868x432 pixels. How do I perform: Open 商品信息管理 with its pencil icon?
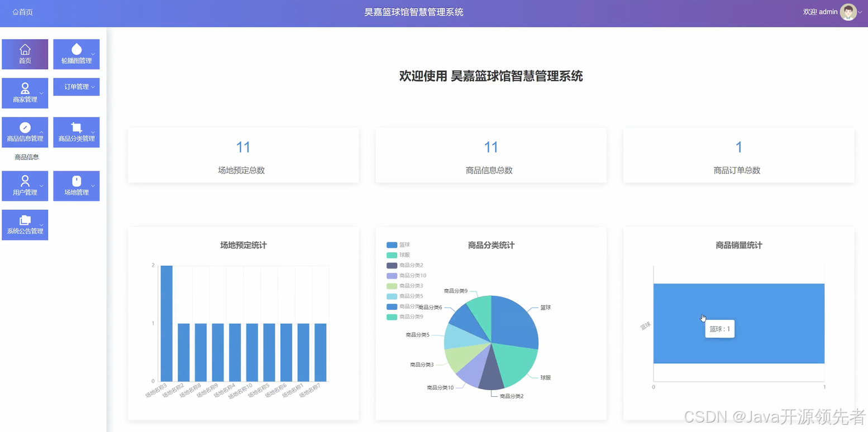[x=25, y=127]
